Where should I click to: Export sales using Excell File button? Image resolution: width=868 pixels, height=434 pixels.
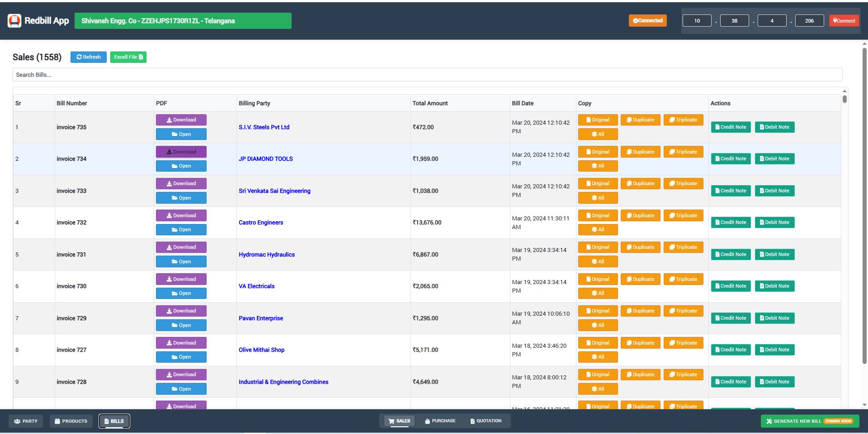[128, 57]
